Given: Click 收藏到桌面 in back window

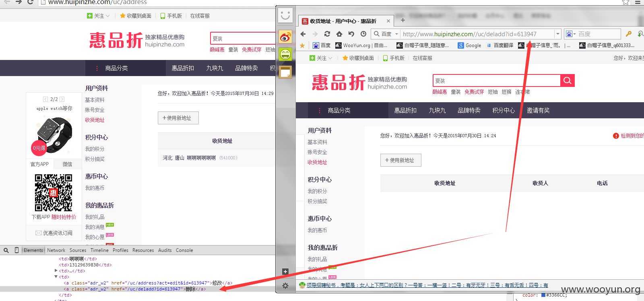Looking at the screenshot, I should (x=135, y=16).
